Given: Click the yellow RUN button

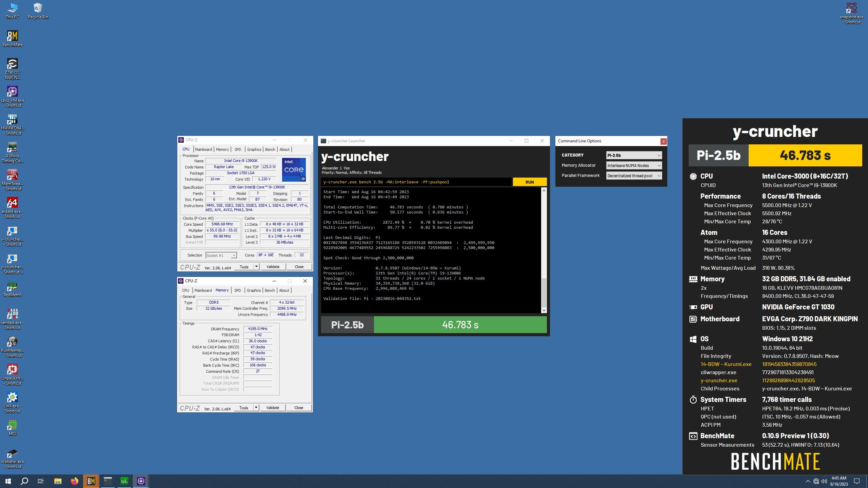Looking at the screenshot, I should [530, 182].
